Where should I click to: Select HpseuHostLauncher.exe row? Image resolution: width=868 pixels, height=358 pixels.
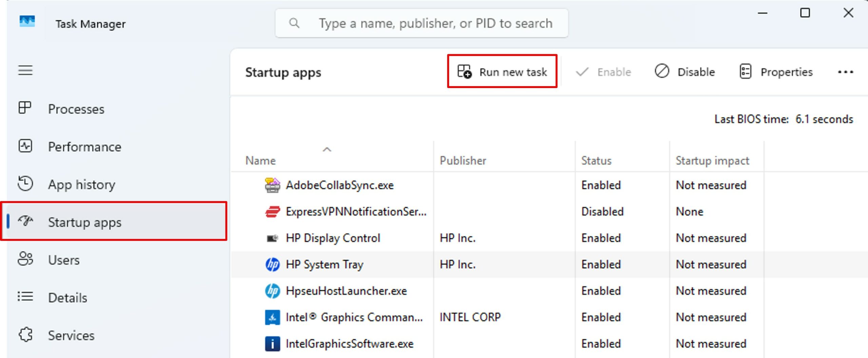coord(549,291)
